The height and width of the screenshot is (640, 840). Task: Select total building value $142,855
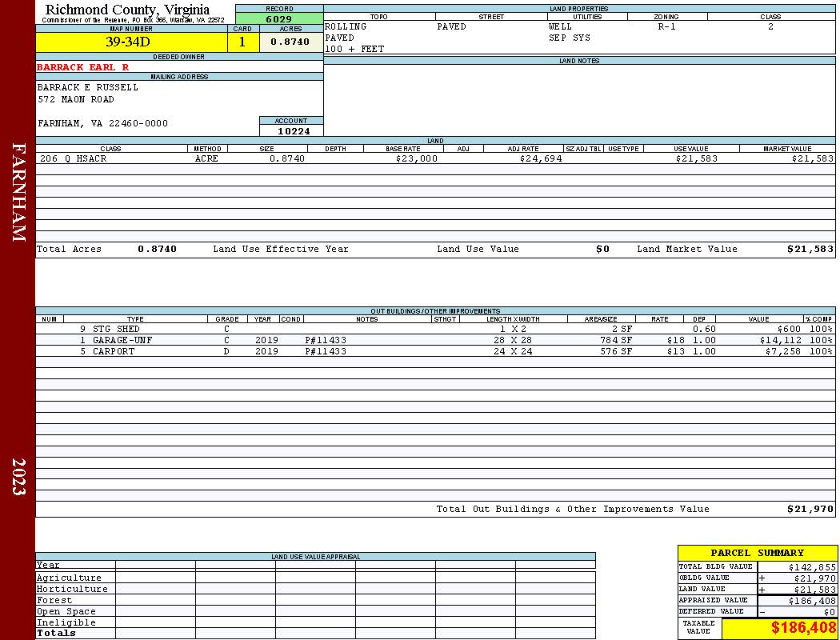click(x=812, y=568)
